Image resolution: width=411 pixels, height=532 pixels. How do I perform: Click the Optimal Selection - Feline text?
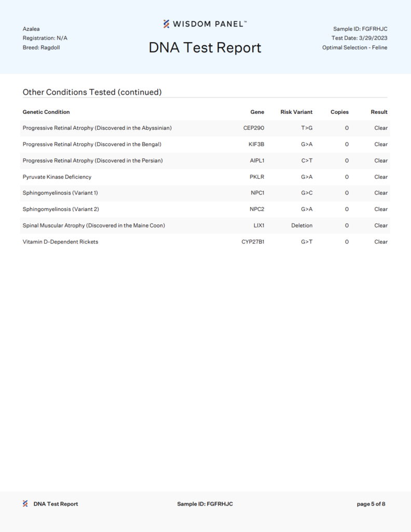[x=355, y=47]
